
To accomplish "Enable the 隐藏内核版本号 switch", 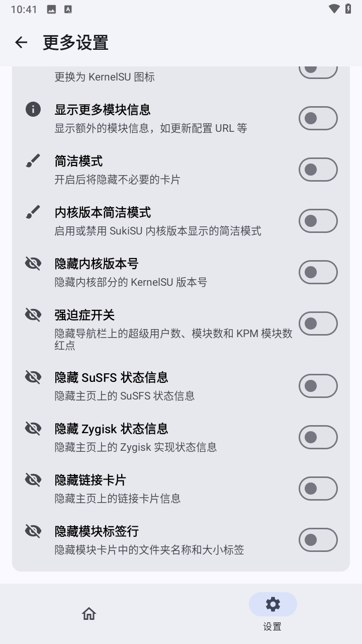I will pos(318,272).
